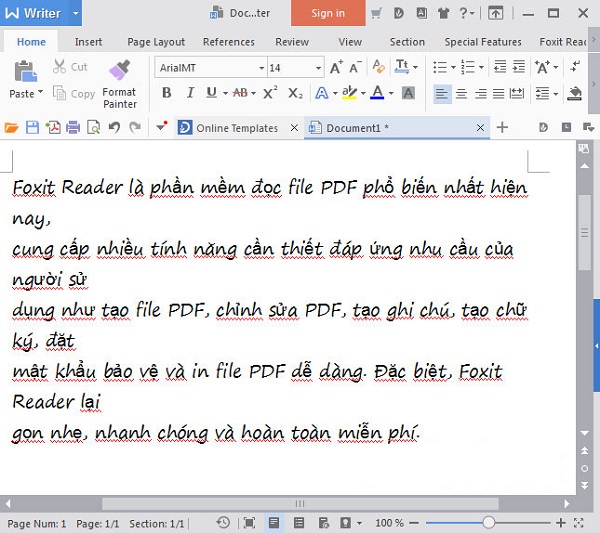The height and width of the screenshot is (533, 600).
Task: Click the shopping cart icon in title bar
Action: (376, 14)
